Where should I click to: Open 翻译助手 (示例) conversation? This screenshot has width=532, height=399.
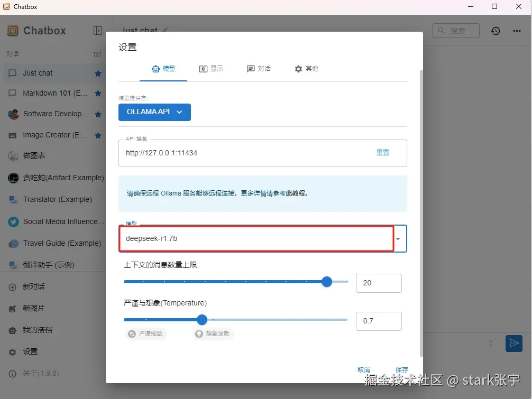point(54,265)
